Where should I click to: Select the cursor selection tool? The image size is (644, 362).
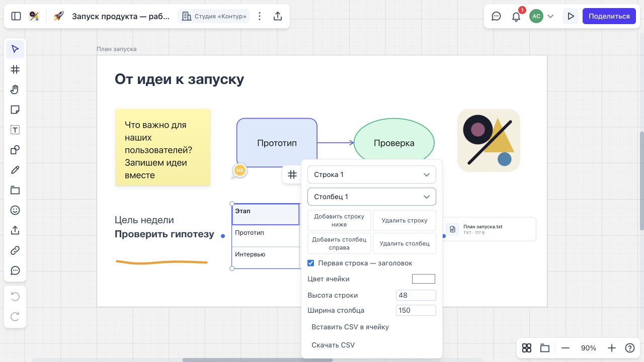(x=15, y=49)
